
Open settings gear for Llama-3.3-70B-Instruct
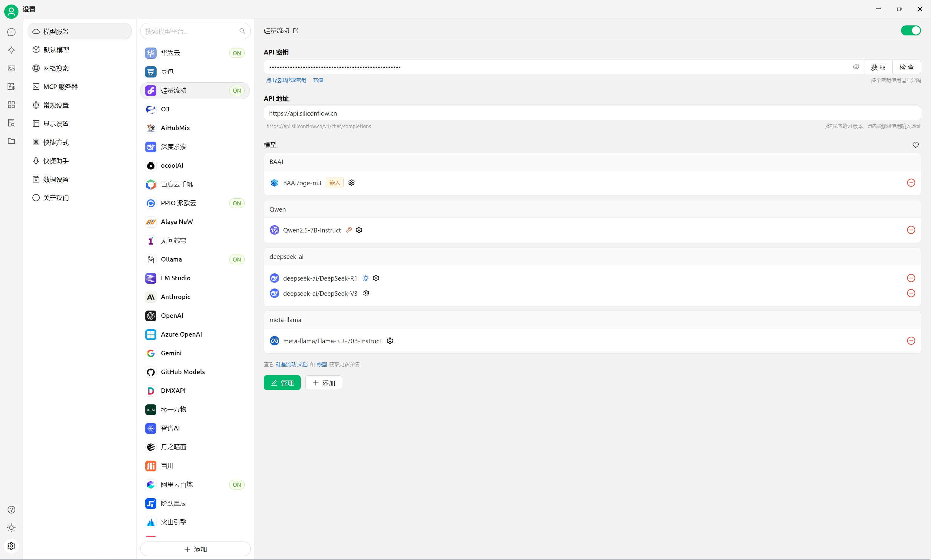coord(390,341)
